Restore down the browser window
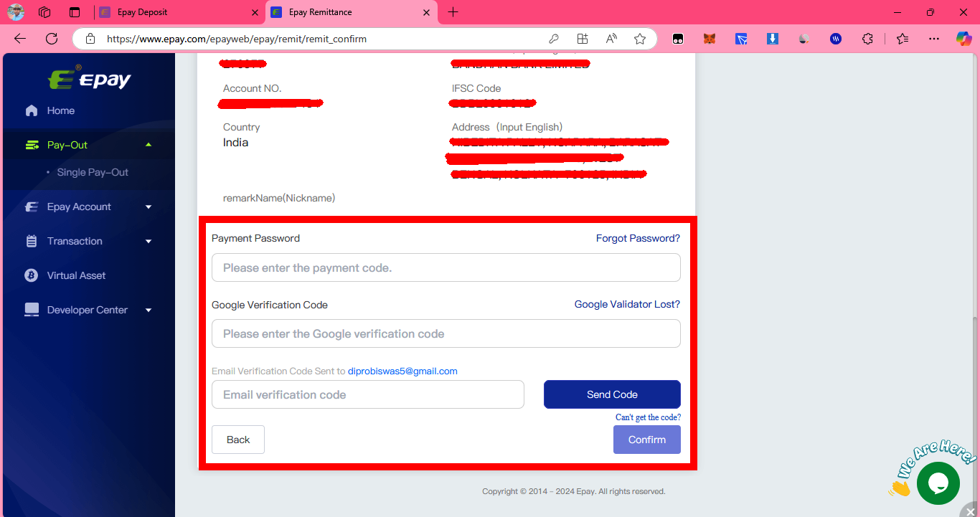The image size is (980, 517). [930, 12]
